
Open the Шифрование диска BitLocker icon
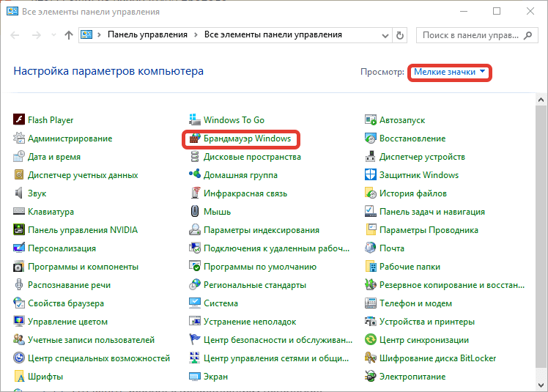(x=371, y=358)
